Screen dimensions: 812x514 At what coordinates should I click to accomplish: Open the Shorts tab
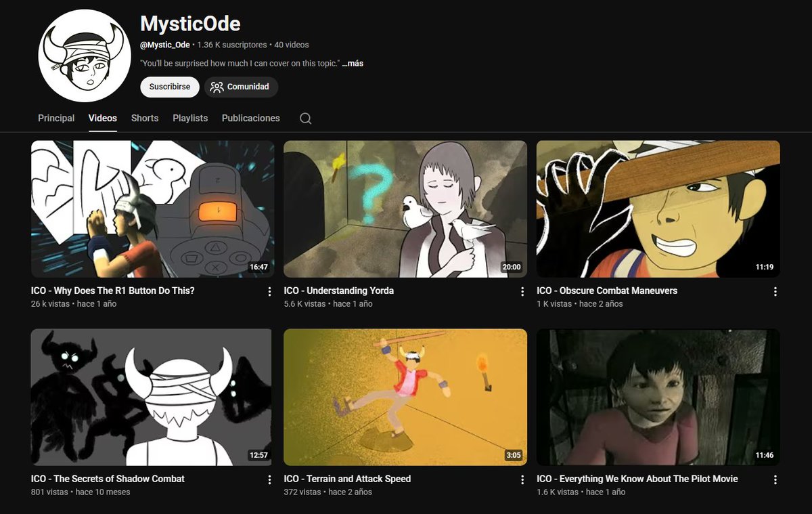click(x=145, y=118)
